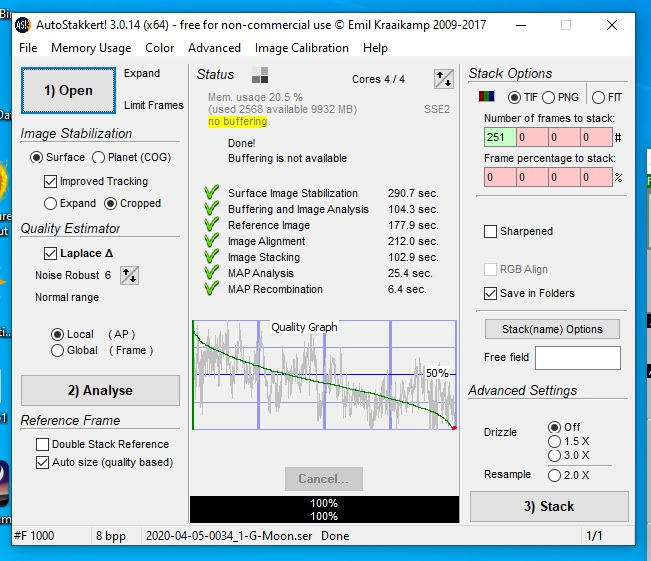Click '2020-04-05-0034_1-G-Moon.ser' in status bar
The width and height of the screenshot is (651, 561).
tap(229, 536)
